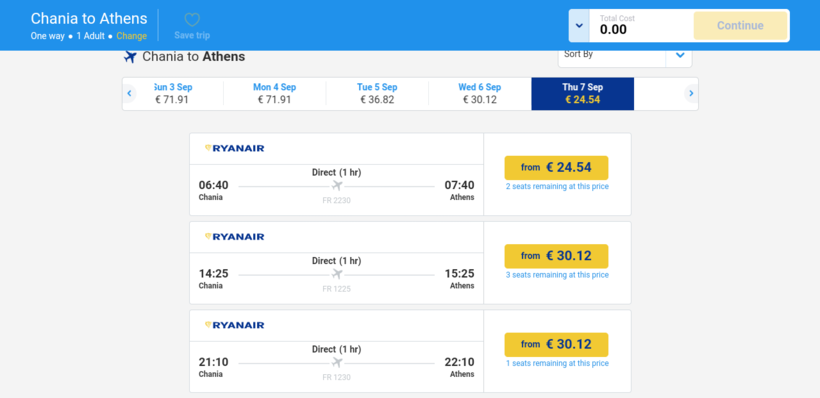This screenshot has height=398, width=820.
Task: Choose the € 30.12 fare for the 14:25 flight
Action: 556,256
